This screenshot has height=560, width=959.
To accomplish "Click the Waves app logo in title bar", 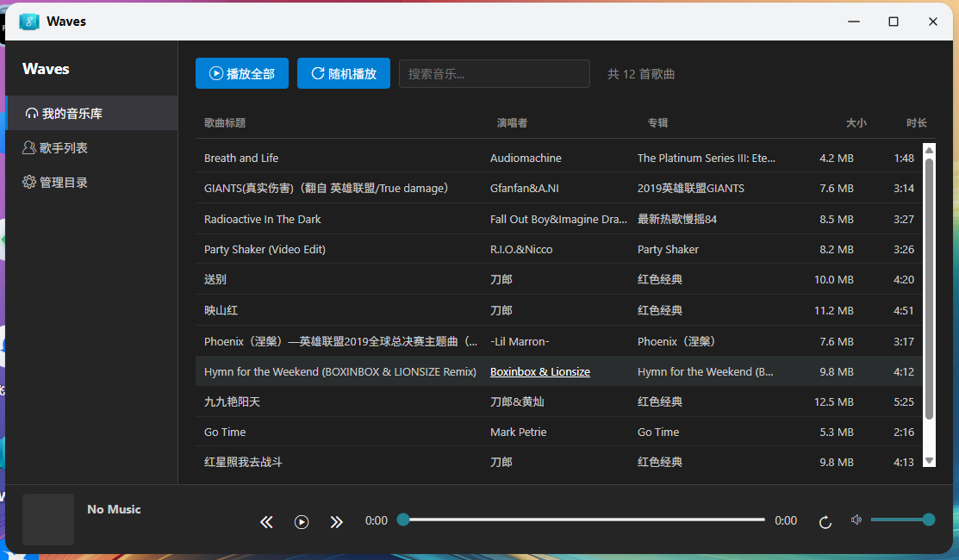I will tap(29, 22).
